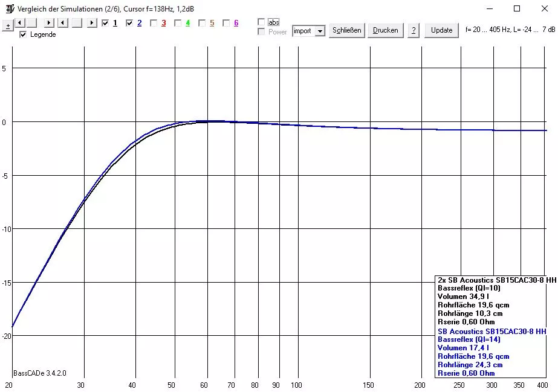558x392 pixels.
Task: Enable simulation 4 checkbox
Action: (x=178, y=23)
